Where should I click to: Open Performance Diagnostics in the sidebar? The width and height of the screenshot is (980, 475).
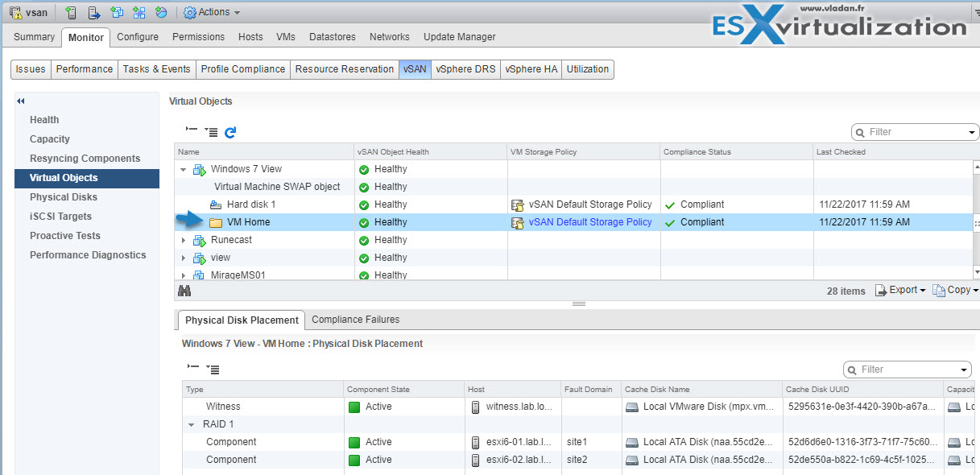(x=88, y=255)
